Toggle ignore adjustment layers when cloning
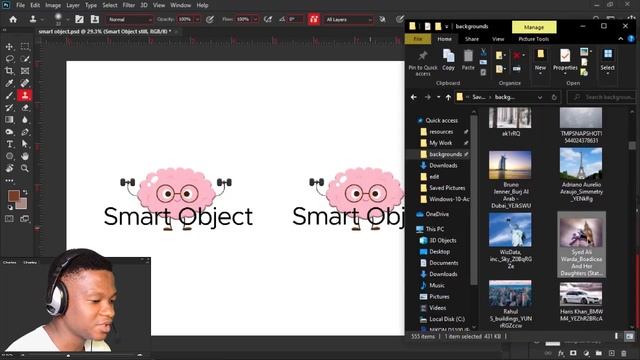Image resolution: width=640 pixels, height=360 pixels. 382,19
